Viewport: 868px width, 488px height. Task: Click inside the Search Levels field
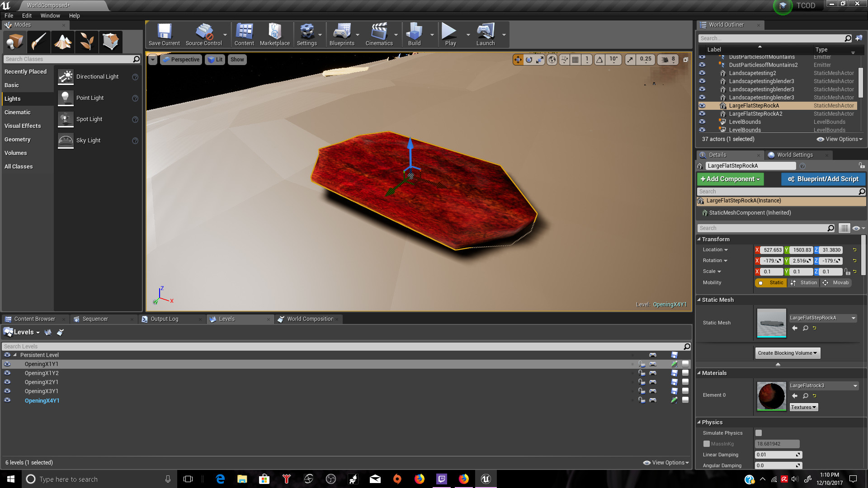click(x=316, y=346)
